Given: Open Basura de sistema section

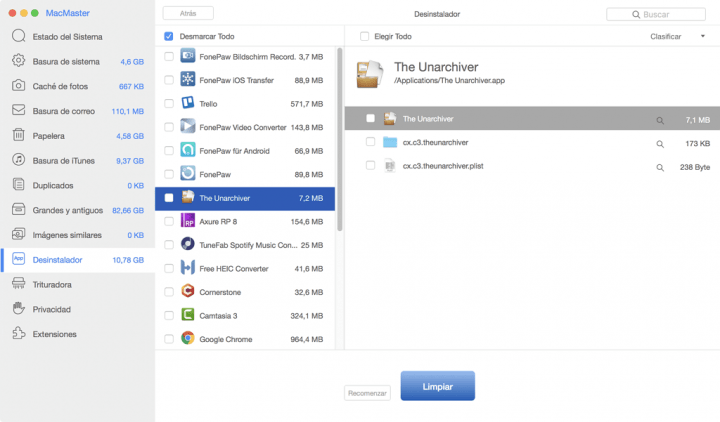Looking at the screenshot, I should 78,62.
